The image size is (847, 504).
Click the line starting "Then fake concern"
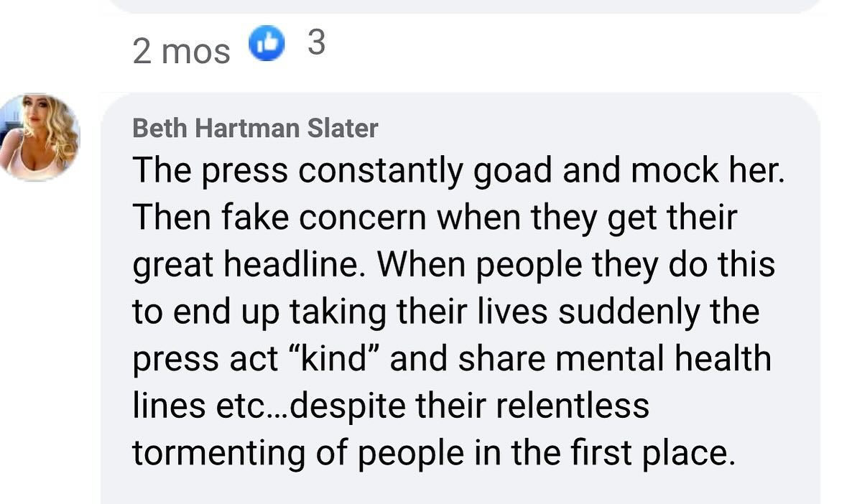point(435,218)
